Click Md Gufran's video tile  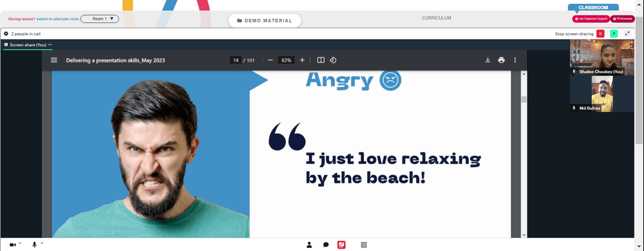[602, 94]
